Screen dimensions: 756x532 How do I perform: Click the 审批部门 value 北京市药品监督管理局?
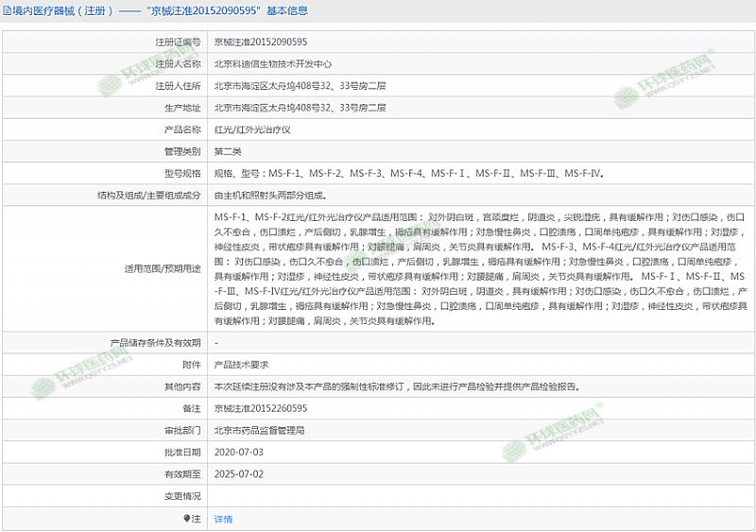pyautogui.click(x=259, y=430)
